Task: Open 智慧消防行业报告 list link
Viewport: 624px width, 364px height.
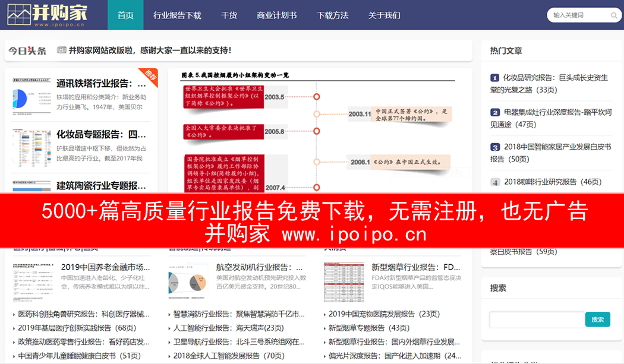Action: [x=239, y=314]
